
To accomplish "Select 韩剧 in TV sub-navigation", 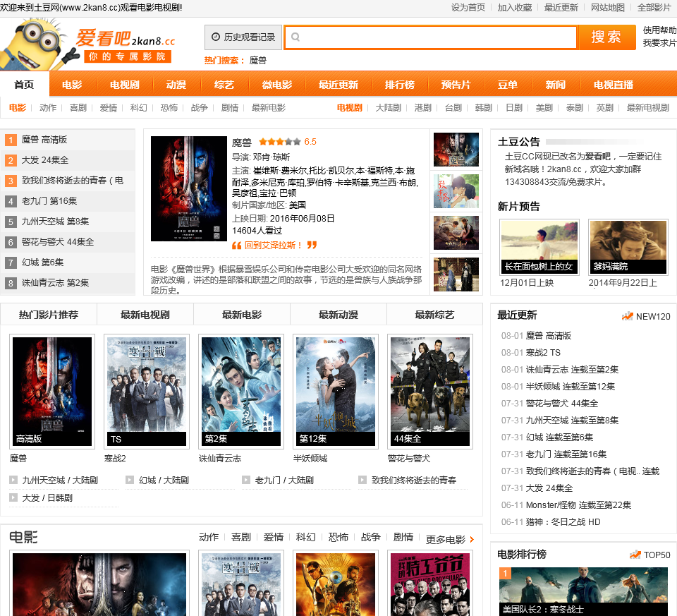I will click(484, 107).
